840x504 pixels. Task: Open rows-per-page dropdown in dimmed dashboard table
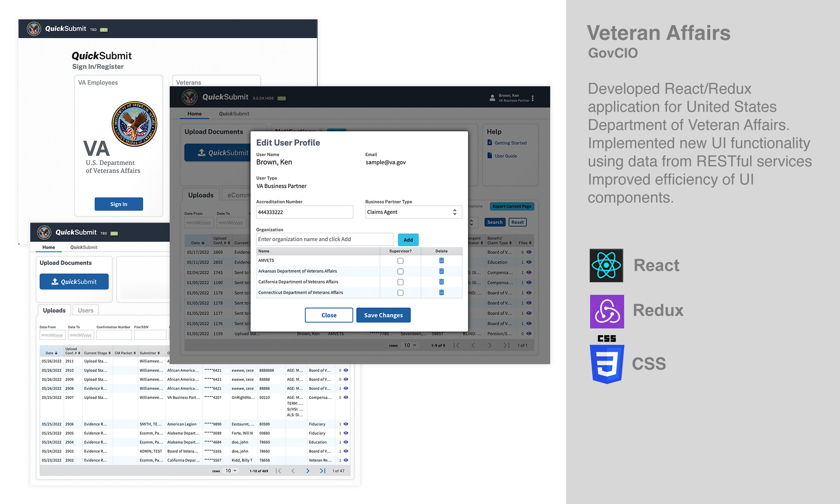pyautogui.click(x=410, y=345)
